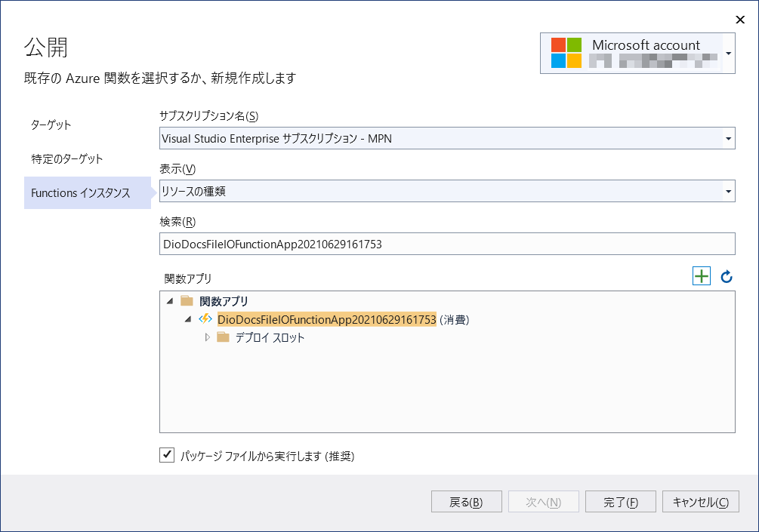
Task: Open the Microsoft account dropdown arrow
Action: tap(729, 53)
